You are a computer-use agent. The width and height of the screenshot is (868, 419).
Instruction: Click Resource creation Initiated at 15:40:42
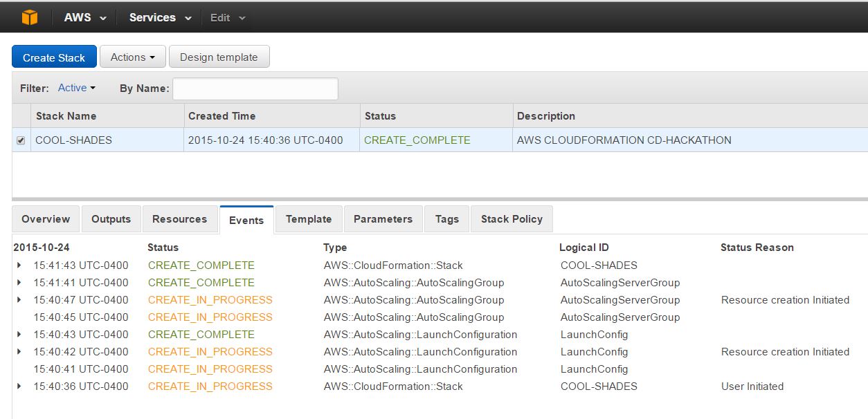click(x=785, y=352)
